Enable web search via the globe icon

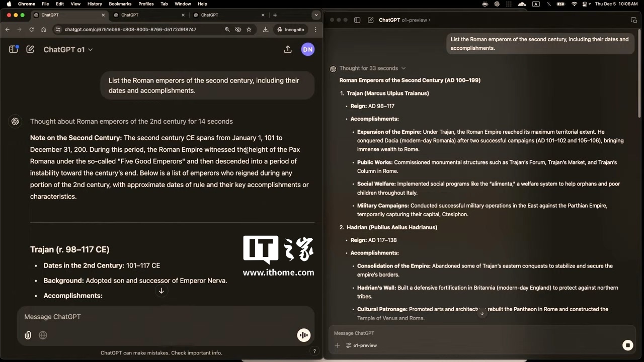point(43,335)
